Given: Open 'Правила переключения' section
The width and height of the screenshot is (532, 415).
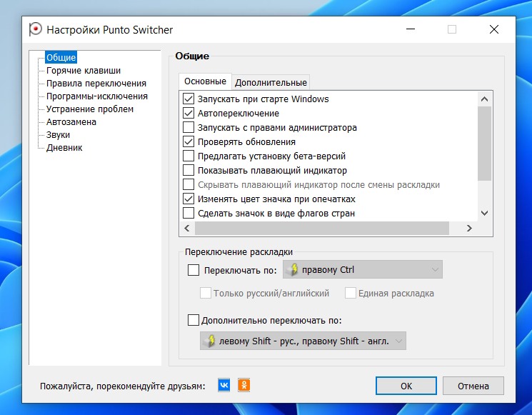Looking at the screenshot, I should [x=96, y=83].
